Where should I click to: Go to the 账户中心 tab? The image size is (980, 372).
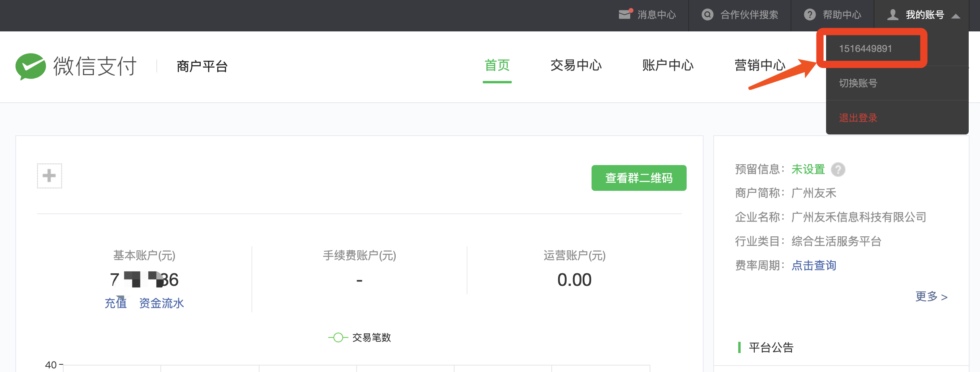[668, 65]
